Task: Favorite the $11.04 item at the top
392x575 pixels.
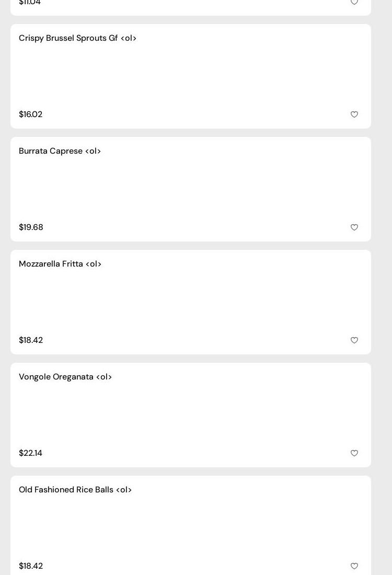Action: (354, 3)
